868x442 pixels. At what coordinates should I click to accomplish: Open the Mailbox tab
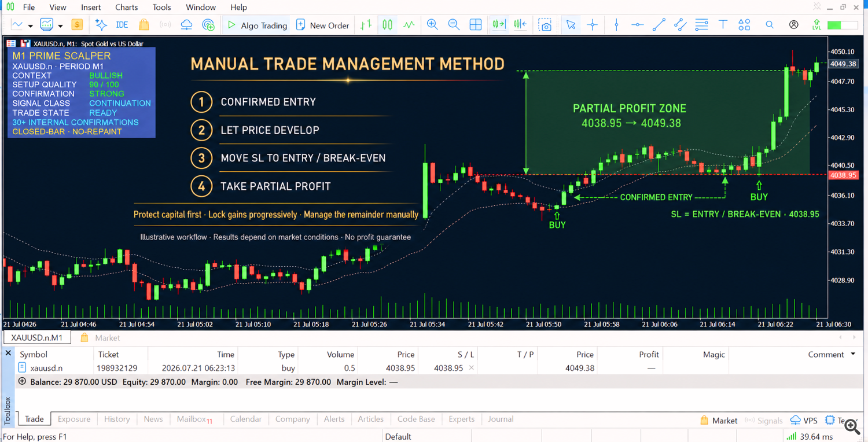(x=194, y=419)
